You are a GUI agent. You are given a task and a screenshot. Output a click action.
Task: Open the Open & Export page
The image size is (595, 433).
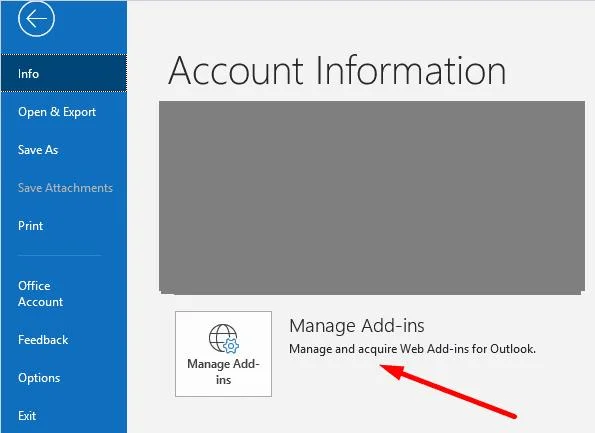click(x=64, y=112)
